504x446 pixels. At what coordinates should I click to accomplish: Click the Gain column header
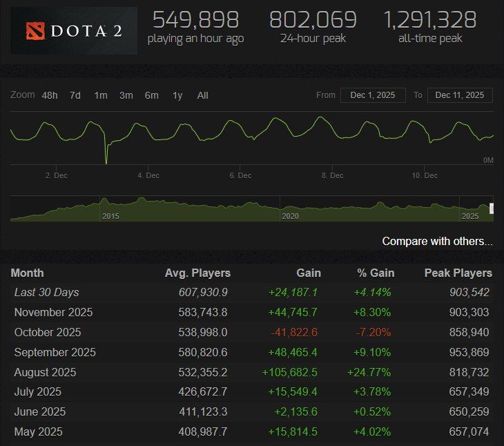309,273
